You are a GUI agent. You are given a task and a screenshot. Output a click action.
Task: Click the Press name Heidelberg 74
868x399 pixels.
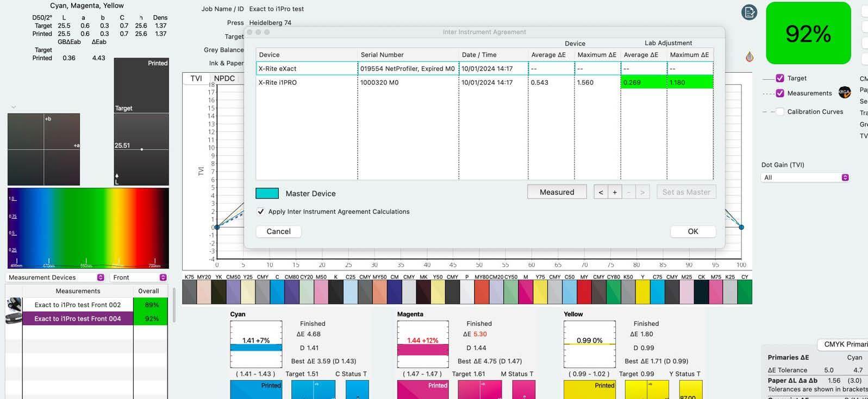tap(270, 23)
